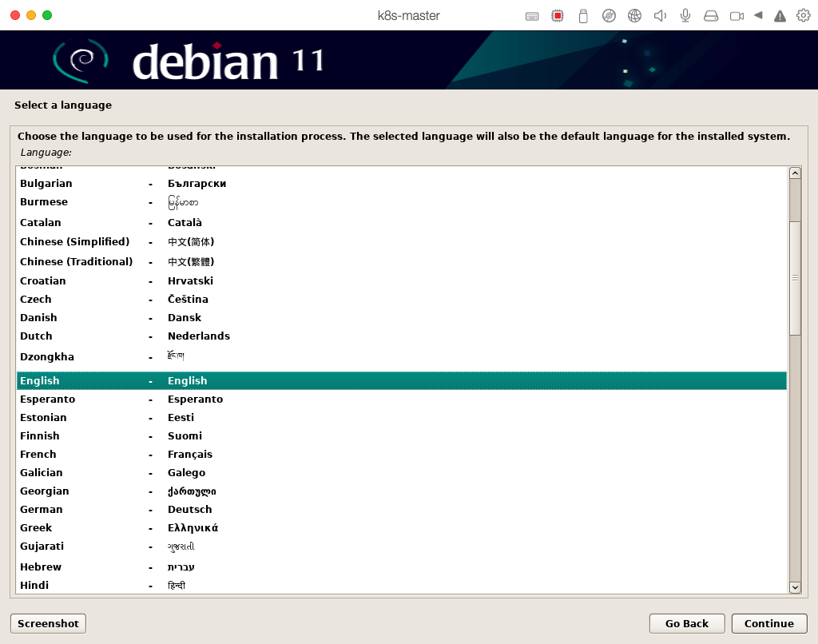
Task: Click the Go Back button
Action: (x=686, y=624)
